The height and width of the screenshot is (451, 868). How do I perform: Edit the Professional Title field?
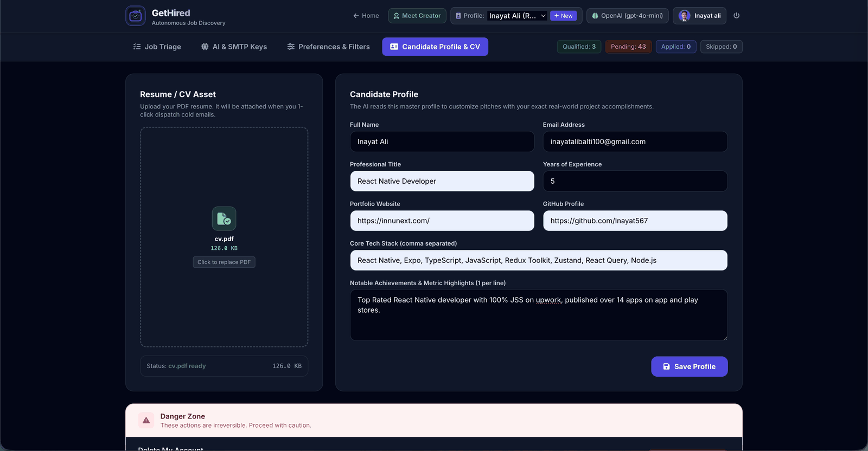click(x=442, y=181)
